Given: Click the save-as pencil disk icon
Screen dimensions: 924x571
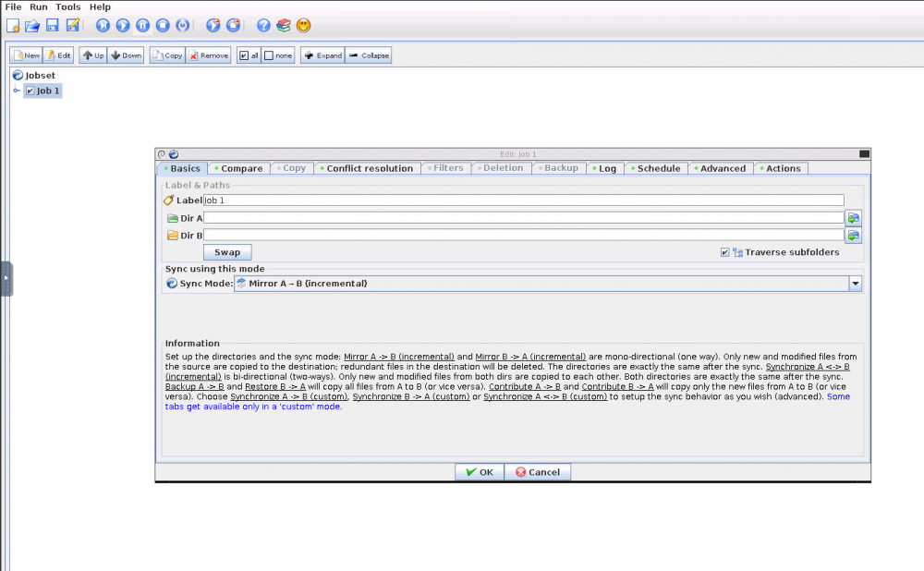Looking at the screenshot, I should [72, 25].
